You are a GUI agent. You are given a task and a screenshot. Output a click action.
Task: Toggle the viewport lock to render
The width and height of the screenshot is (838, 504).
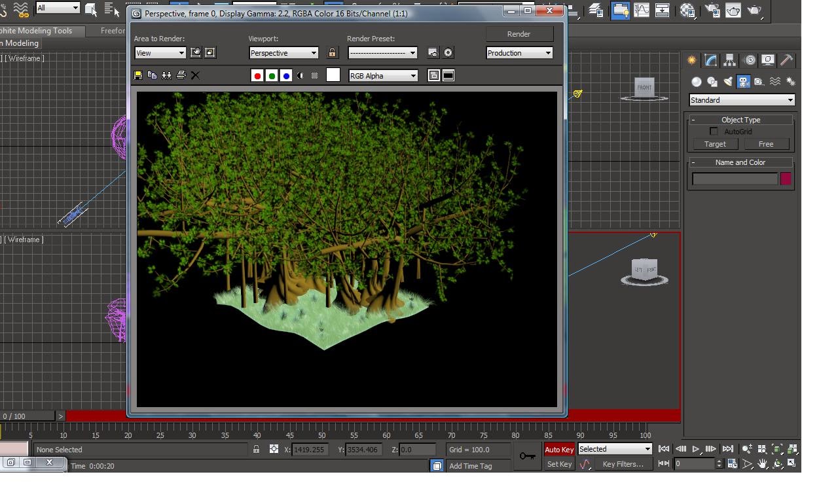(332, 53)
